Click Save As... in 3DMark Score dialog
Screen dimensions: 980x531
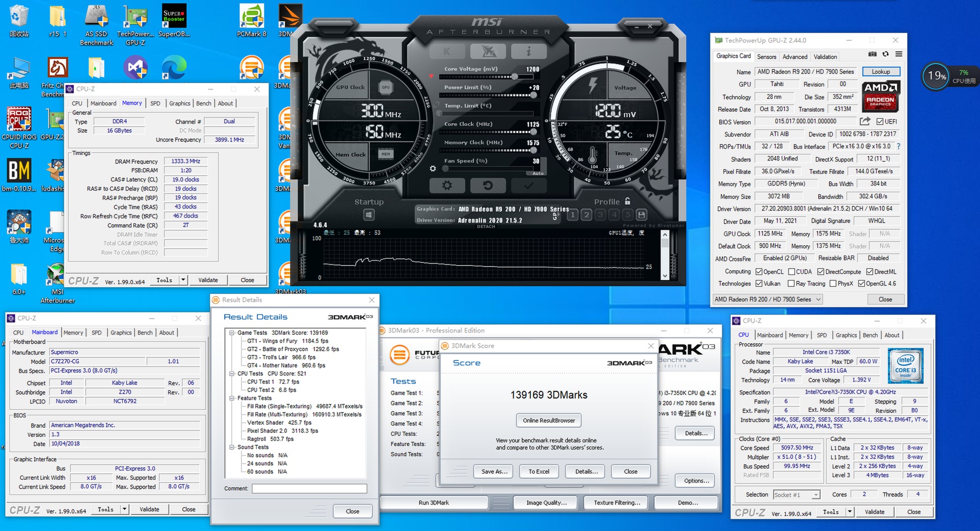pyautogui.click(x=494, y=471)
